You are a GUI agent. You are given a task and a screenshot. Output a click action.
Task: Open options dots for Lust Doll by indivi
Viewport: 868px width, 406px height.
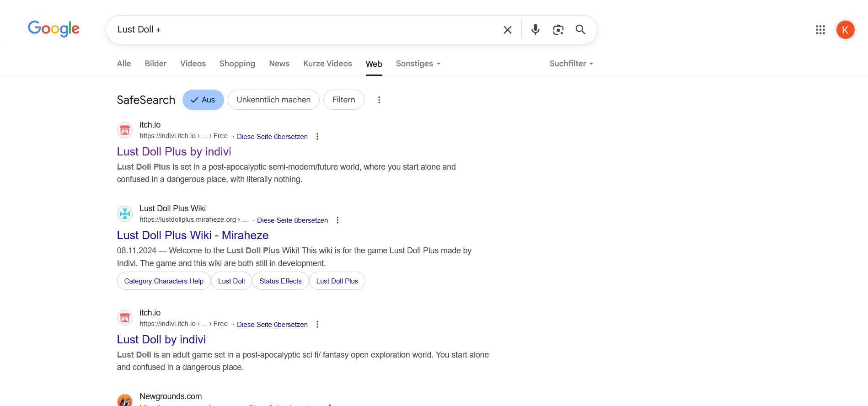(317, 324)
